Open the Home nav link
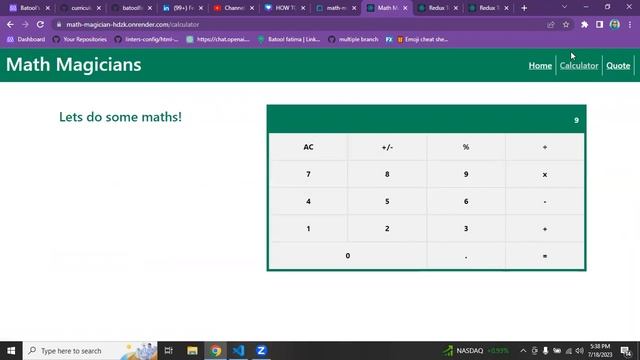Screen dimensions: 640x360 coord(540,66)
